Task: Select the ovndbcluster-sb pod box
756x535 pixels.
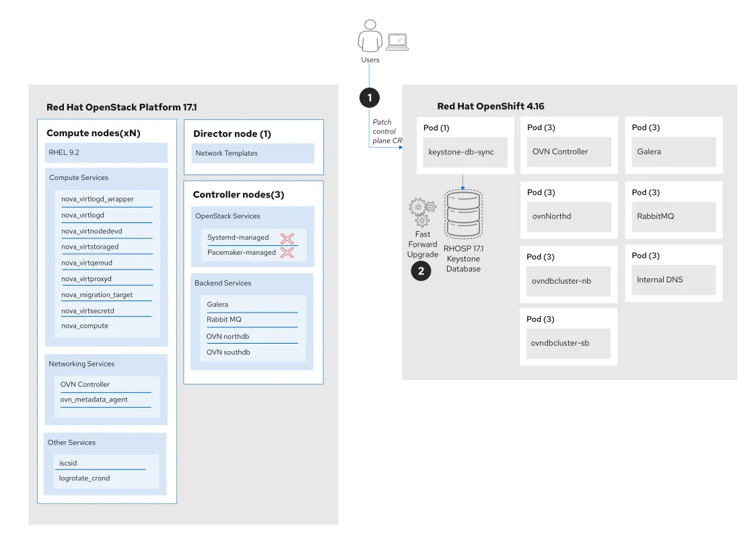Action: click(x=568, y=343)
